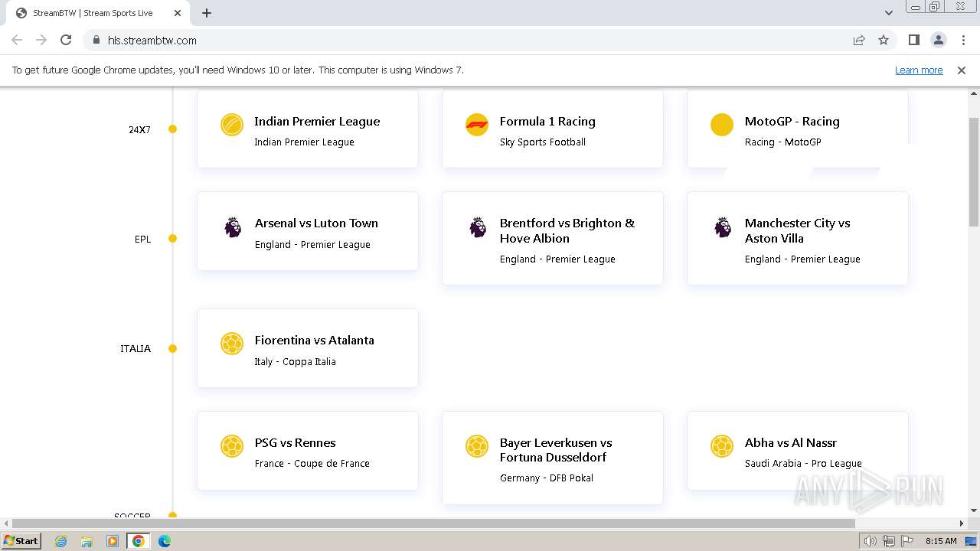
Task: Click the Premier League lion icon for Arsenal match
Action: [233, 227]
